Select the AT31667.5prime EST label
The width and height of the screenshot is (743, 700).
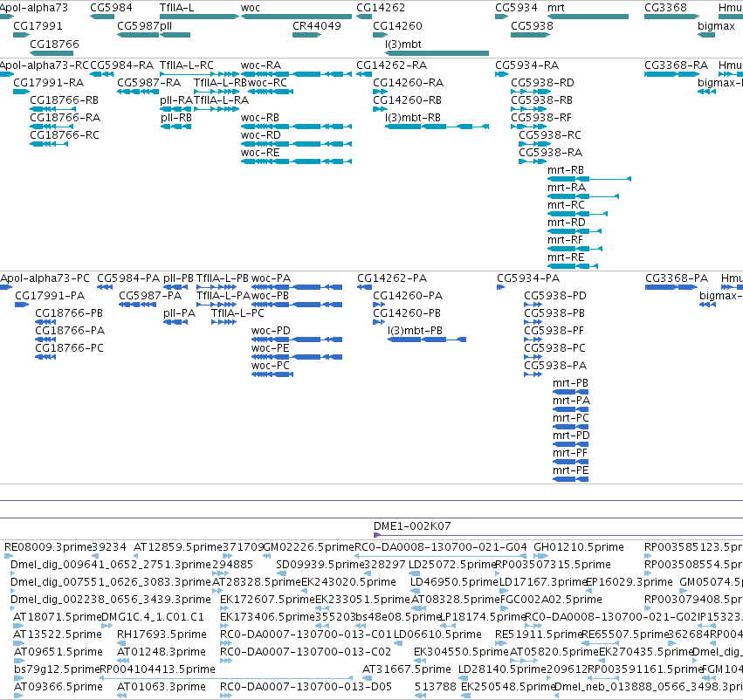pyautogui.click(x=407, y=669)
